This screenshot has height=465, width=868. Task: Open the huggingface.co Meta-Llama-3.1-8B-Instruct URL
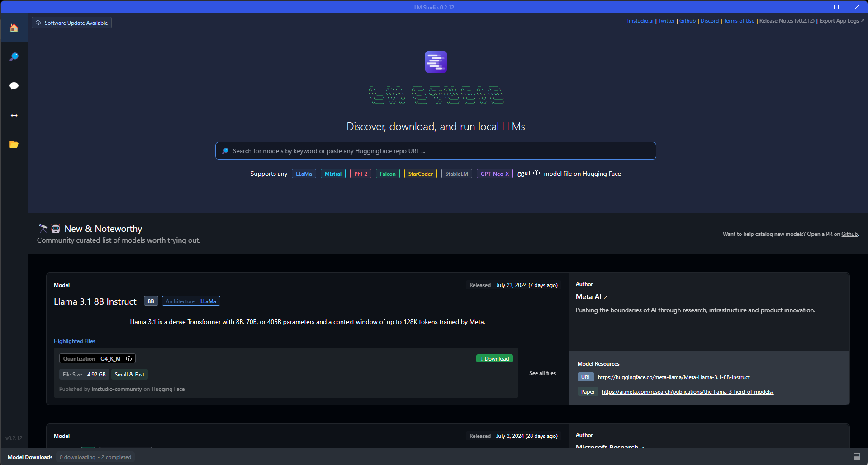674,377
